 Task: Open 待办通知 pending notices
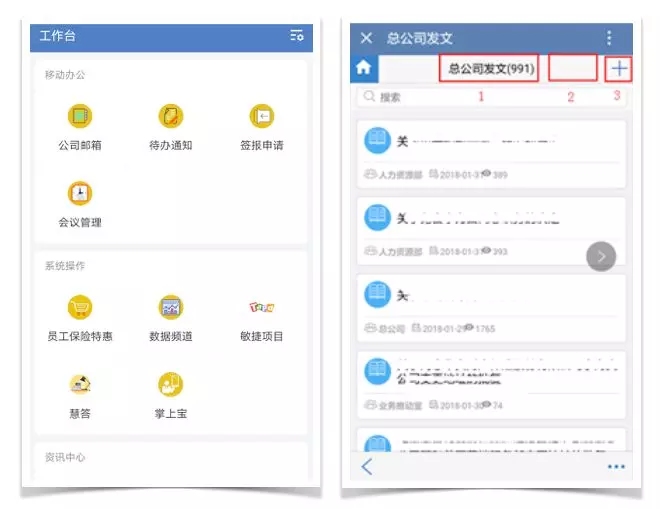(171, 116)
